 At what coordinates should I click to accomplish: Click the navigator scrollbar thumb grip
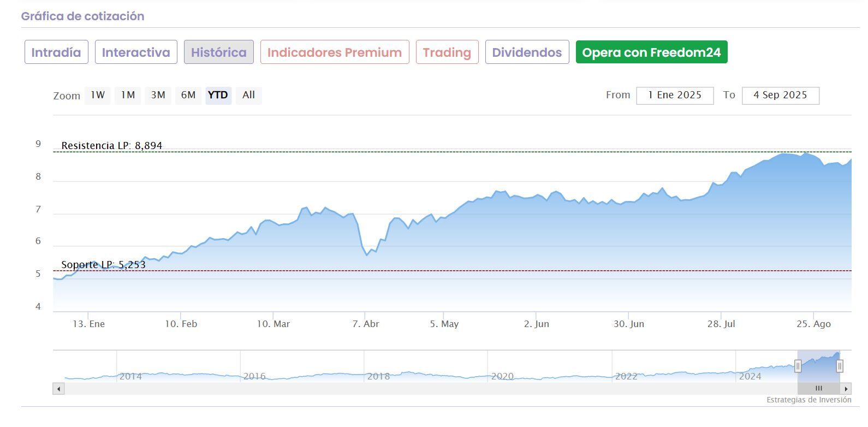pos(818,389)
